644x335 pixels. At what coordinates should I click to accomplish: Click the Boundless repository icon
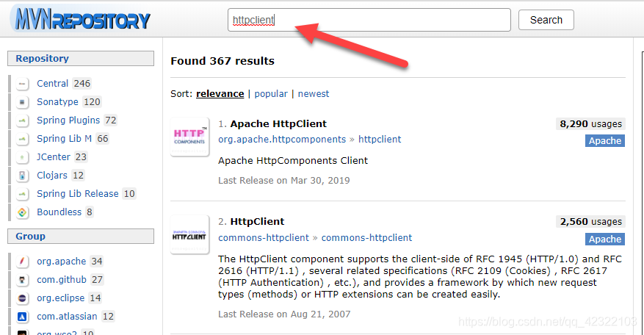[22, 212]
